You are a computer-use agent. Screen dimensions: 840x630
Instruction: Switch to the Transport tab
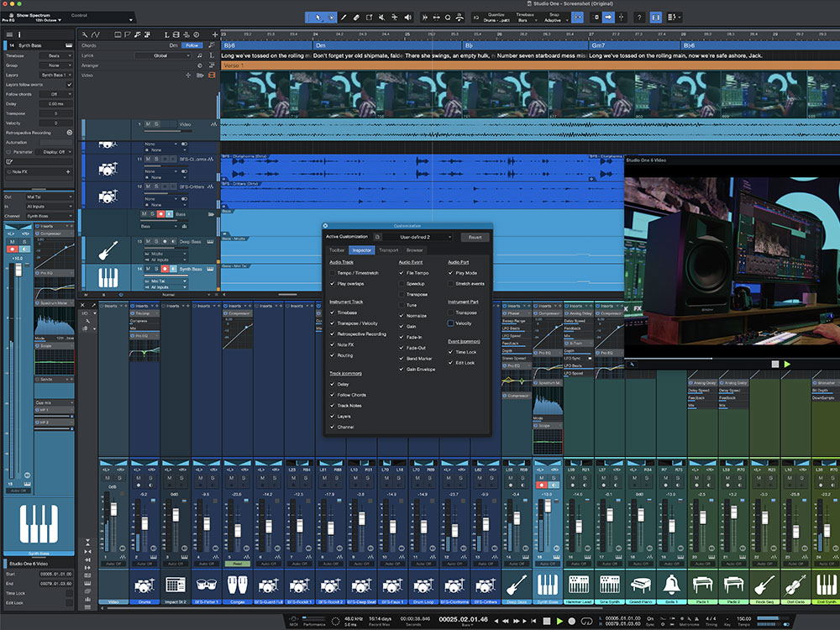tap(388, 249)
